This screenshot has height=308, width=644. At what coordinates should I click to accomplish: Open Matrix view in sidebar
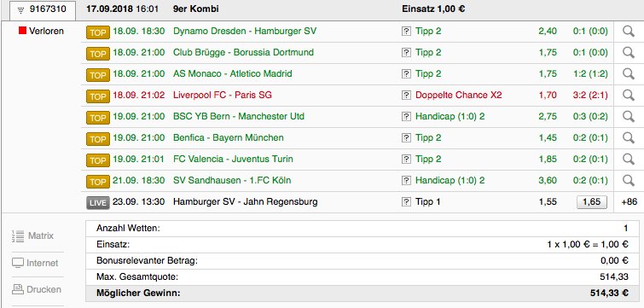(33, 236)
